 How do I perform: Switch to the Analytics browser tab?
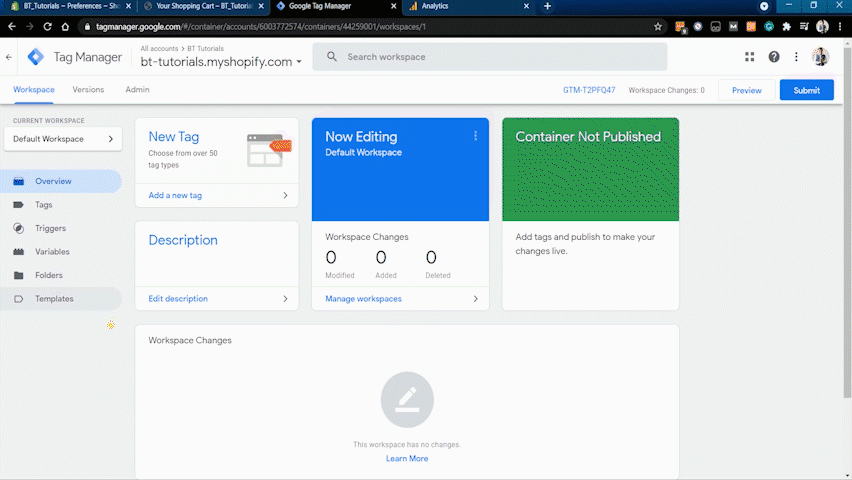click(x=468, y=6)
